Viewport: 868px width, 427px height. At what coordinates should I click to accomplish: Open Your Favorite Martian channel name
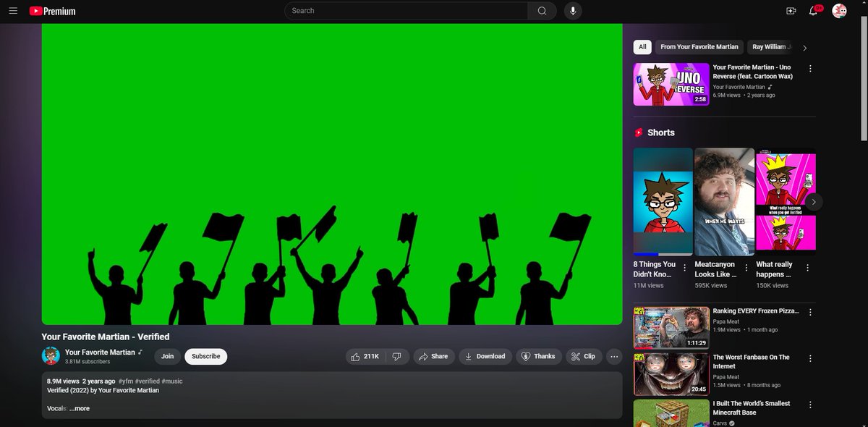(100, 352)
